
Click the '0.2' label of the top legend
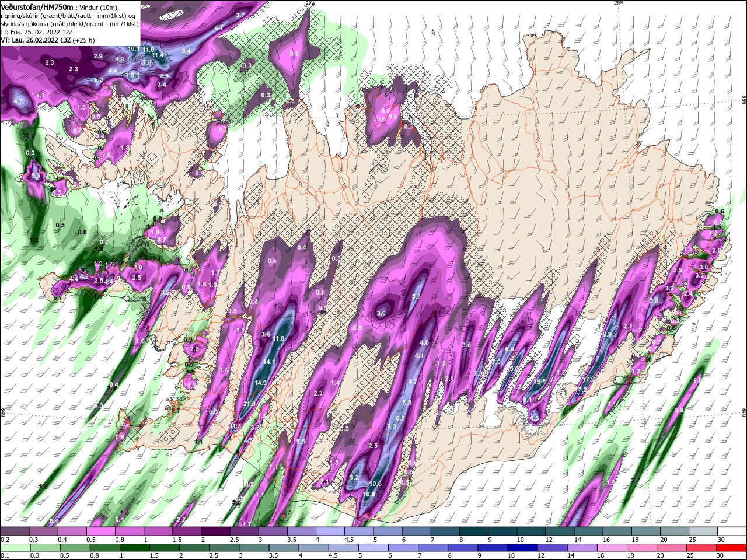(x=4, y=540)
